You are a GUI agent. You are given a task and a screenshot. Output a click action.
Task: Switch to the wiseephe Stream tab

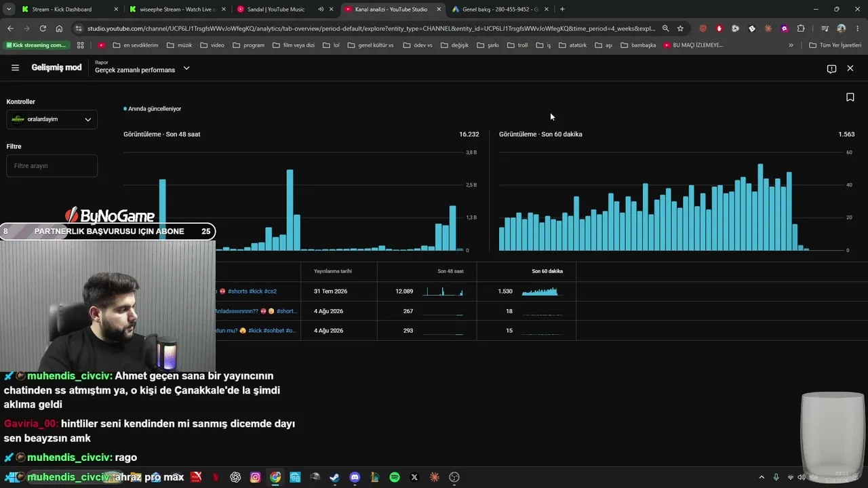point(178,9)
